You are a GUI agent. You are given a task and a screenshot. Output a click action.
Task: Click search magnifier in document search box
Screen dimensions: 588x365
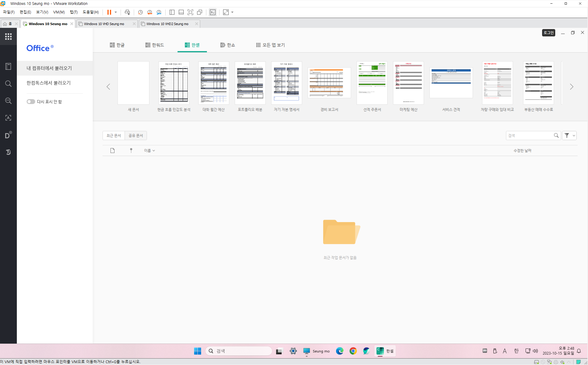tap(556, 136)
